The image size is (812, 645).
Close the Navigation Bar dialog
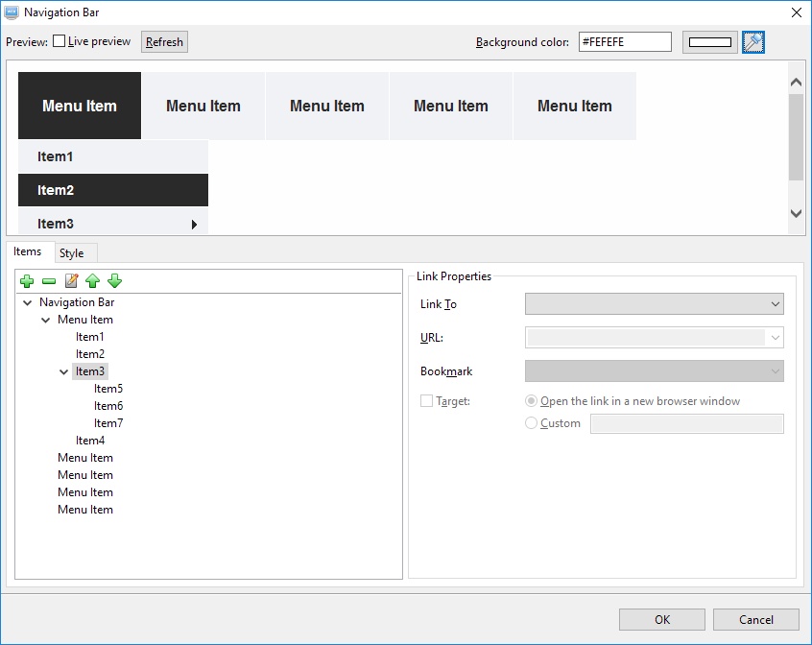[797, 12]
